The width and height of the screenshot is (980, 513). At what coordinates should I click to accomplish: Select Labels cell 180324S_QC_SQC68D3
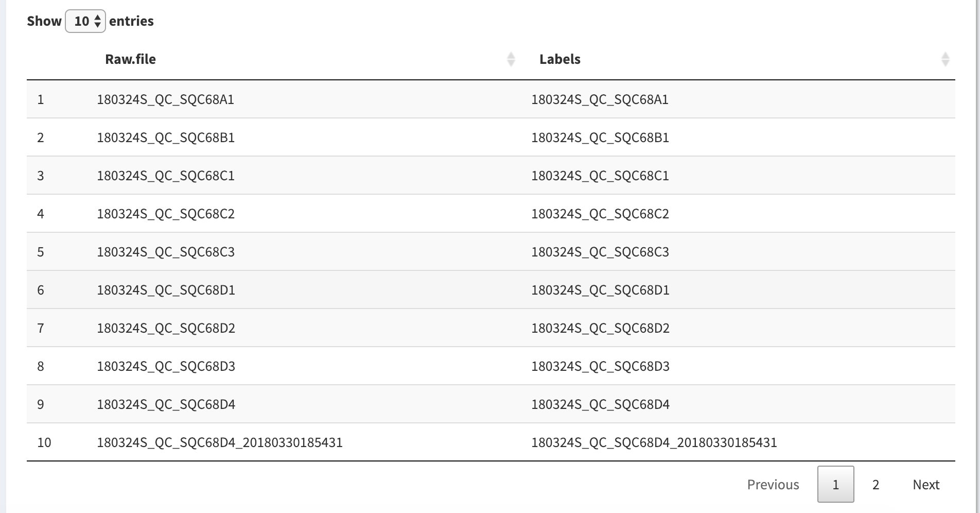[x=600, y=366]
